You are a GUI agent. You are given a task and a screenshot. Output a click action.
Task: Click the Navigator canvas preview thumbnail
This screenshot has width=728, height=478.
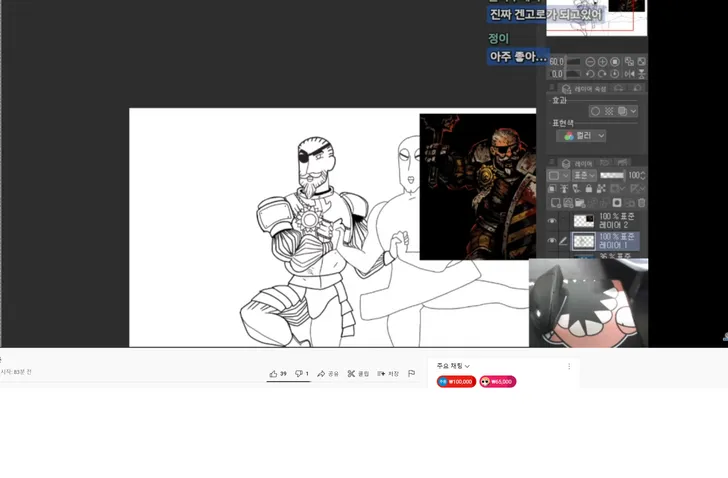(x=597, y=18)
